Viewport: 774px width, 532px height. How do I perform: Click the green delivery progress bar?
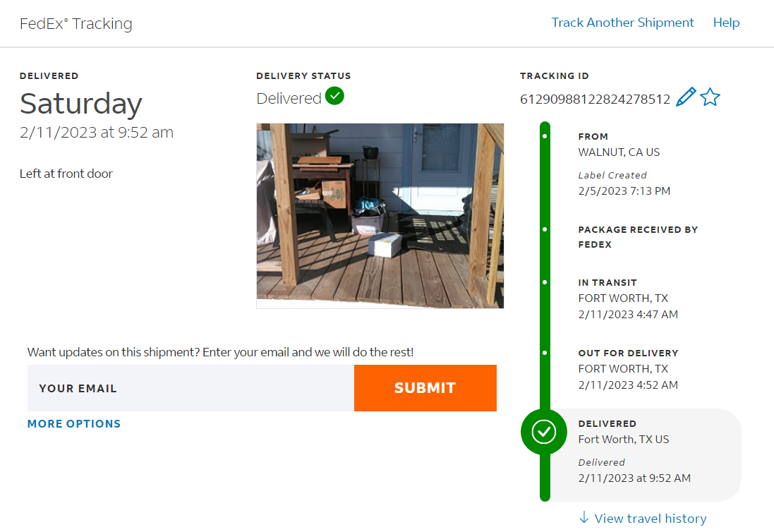tap(545, 318)
